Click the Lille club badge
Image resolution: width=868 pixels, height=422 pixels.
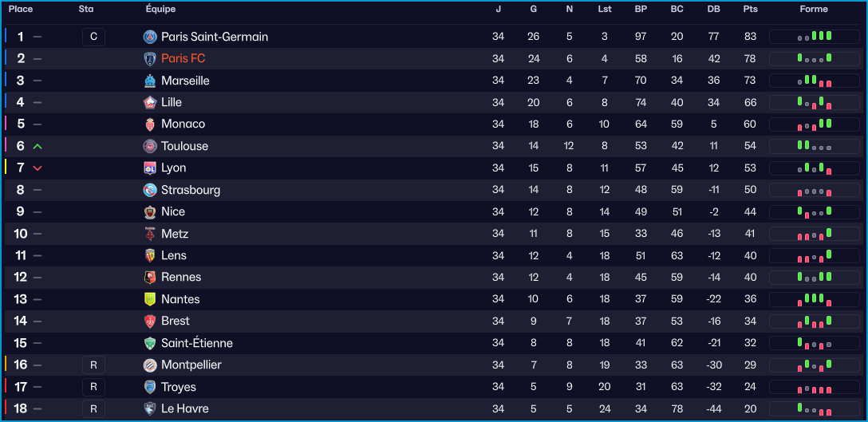(x=150, y=102)
